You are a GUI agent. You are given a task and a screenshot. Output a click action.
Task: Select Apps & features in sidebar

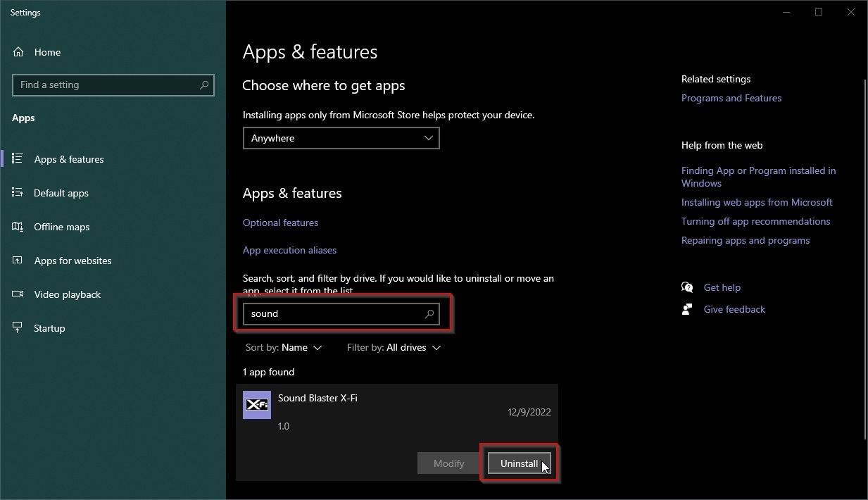68,159
